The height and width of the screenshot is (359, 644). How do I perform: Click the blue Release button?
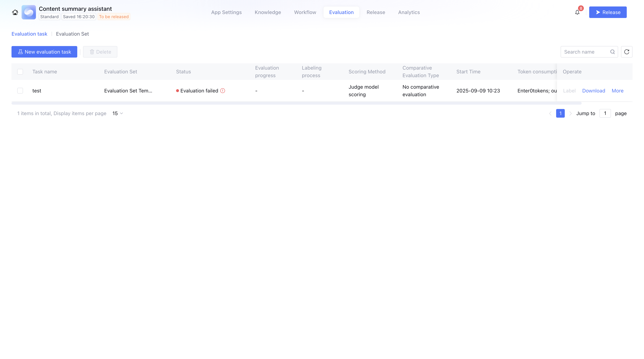point(608,12)
